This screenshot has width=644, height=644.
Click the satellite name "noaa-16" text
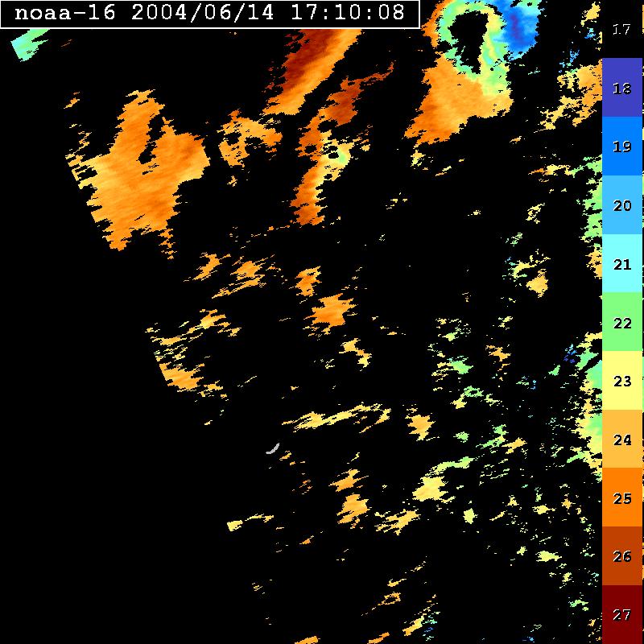pyautogui.click(x=64, y=14)
